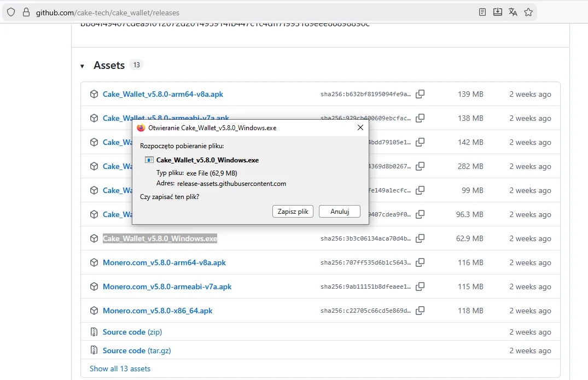Click release-assets.githubusercontent.com address text
The image size is (588, 380).
coord(232,184)
